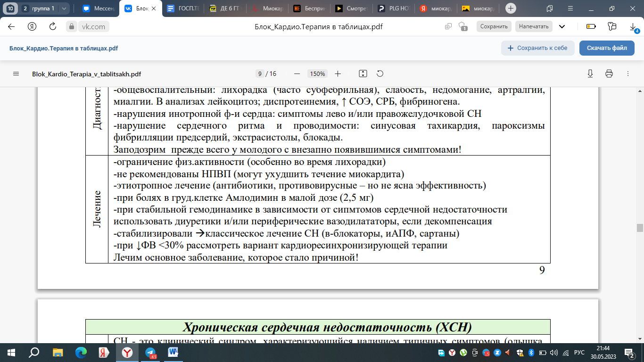Open browser extensions icon
644x362 pixels.
click(x=612, y=26)
